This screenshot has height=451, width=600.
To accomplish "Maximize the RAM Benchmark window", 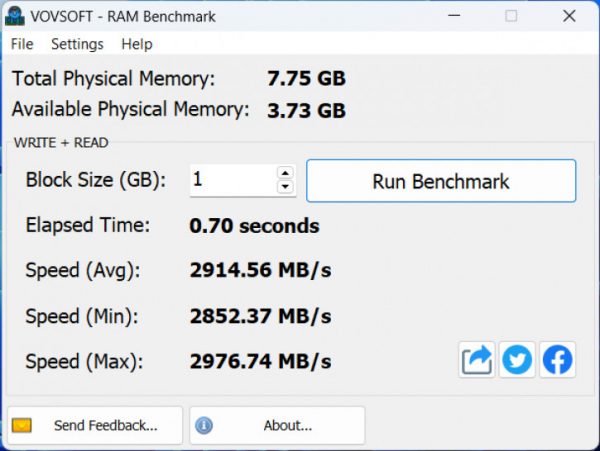I will (x=511, y=17).
